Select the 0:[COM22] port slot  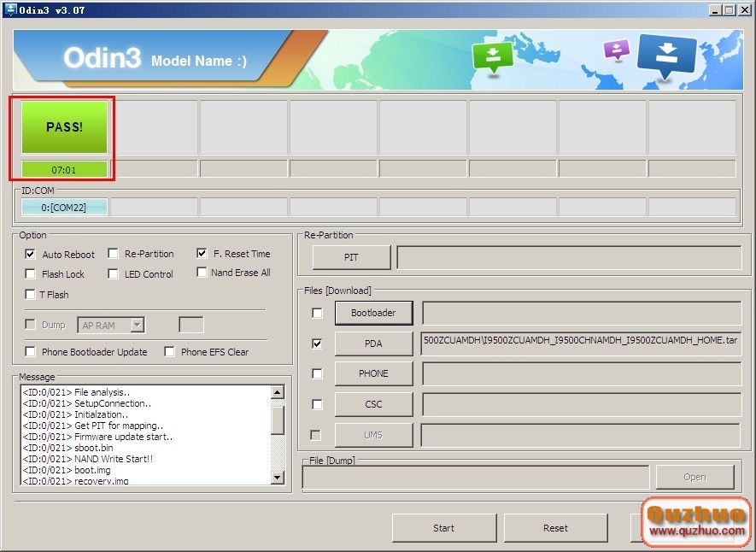[64, 208]
